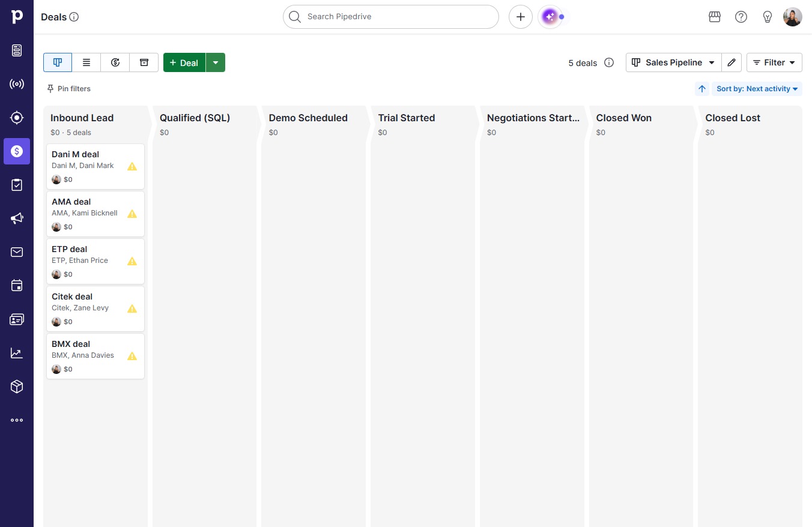Viewport: 812px width, 527px height.
Task: Open Campaigns megaphone icon in the sidebar
Action: click(17, 218)
